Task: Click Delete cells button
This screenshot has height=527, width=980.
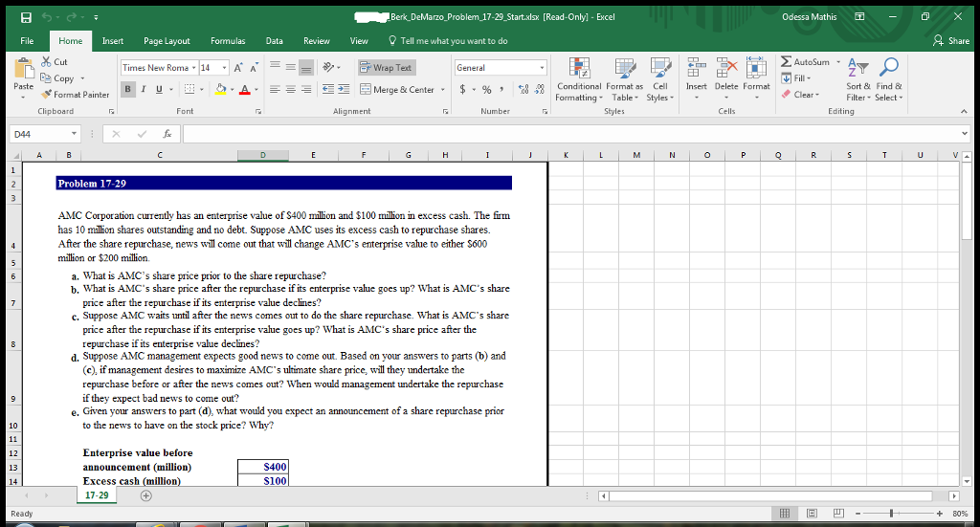Action: point(726,79)
